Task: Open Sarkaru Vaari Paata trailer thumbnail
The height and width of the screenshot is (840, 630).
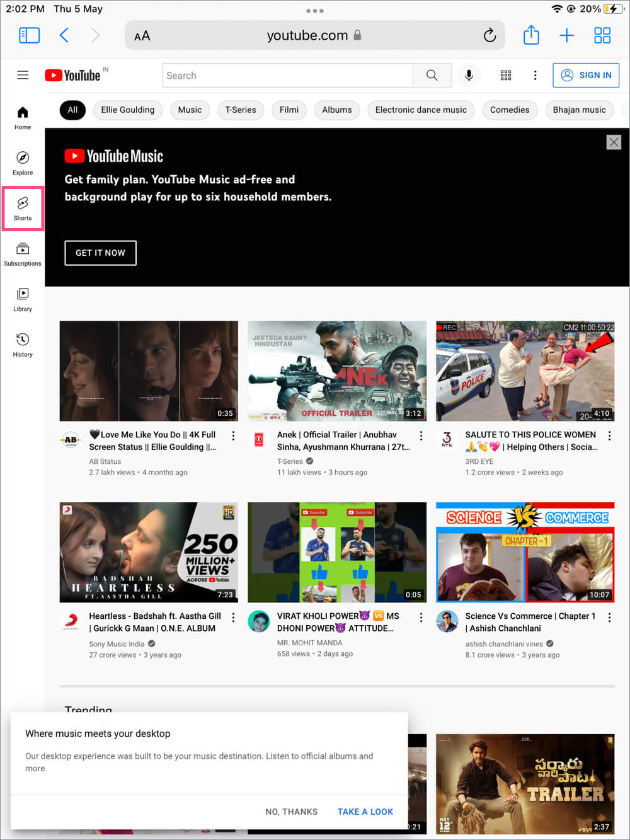Action: click(x=525, y=784)
